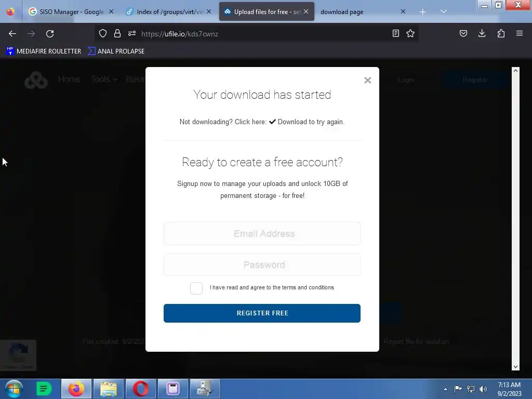Focus the Email Address field

pos(262,233)
